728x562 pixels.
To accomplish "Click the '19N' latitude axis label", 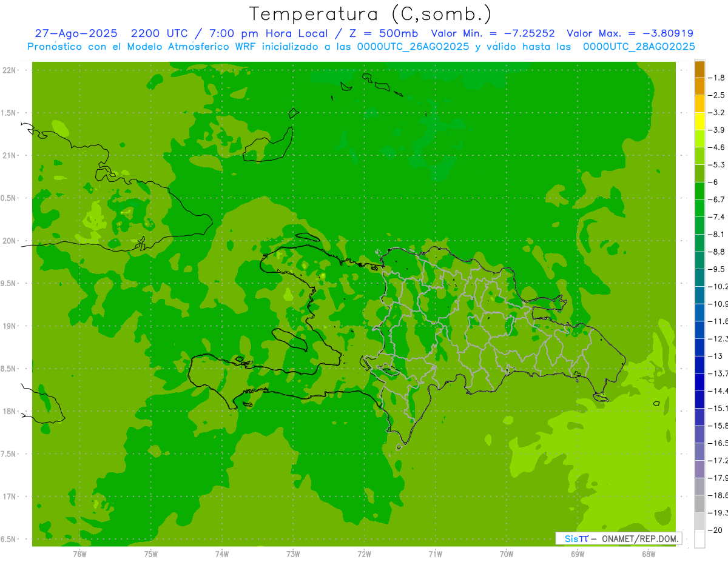I will [x=9, y=326].
